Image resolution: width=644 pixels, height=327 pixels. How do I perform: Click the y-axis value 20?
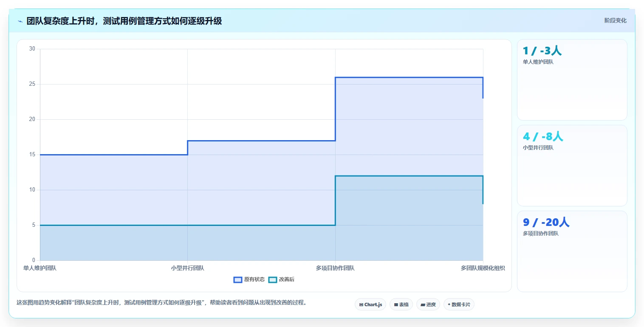pyautogui.click(x=32, y=119)
